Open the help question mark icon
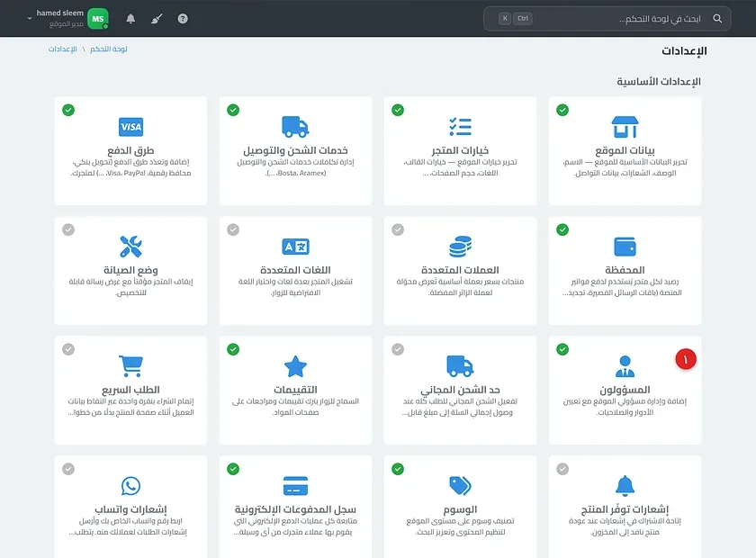This screenshot has width=756, height=558. point(183,18)
